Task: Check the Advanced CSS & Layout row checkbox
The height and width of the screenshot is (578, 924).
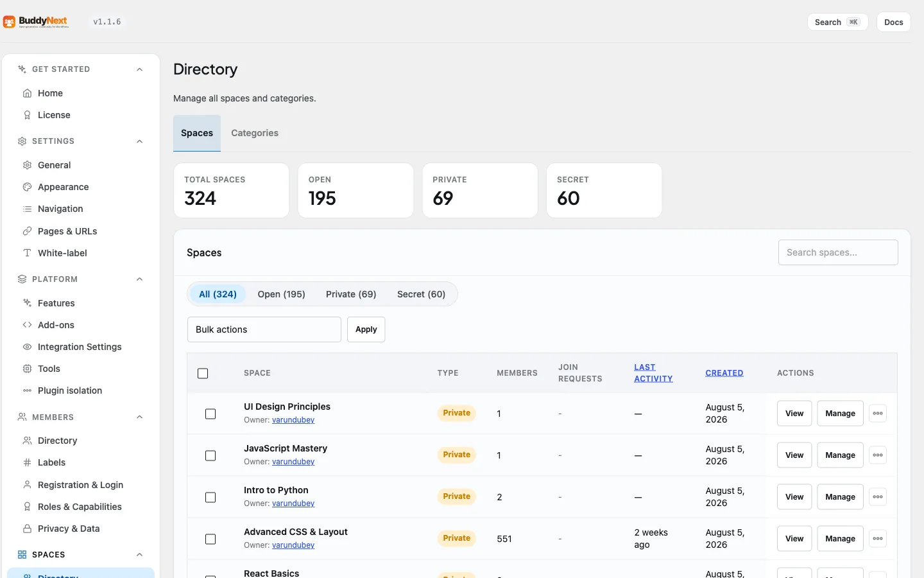Action: click(210, 539)
